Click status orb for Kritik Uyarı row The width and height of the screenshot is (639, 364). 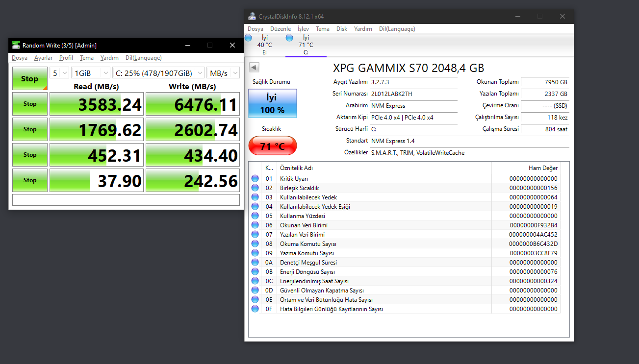pyautogui.click(x=255, y=178)
